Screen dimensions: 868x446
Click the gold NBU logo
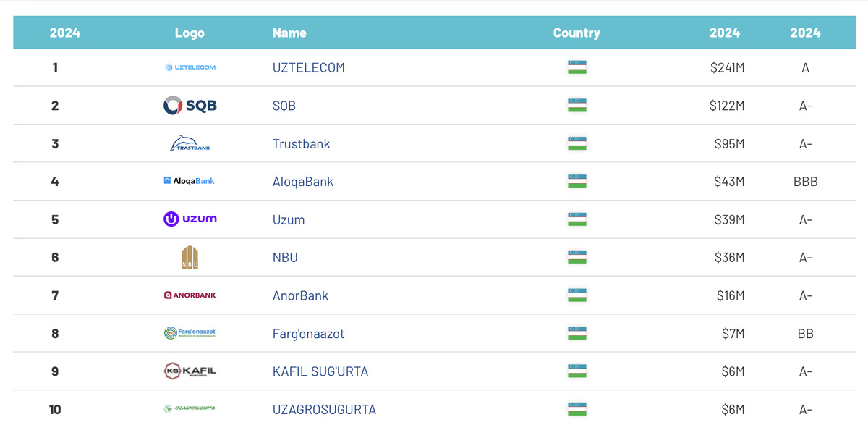(x=190, y=257)
